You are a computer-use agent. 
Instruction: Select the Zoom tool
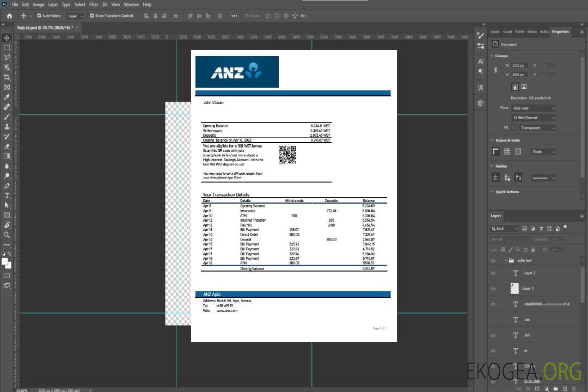point(7,235)
